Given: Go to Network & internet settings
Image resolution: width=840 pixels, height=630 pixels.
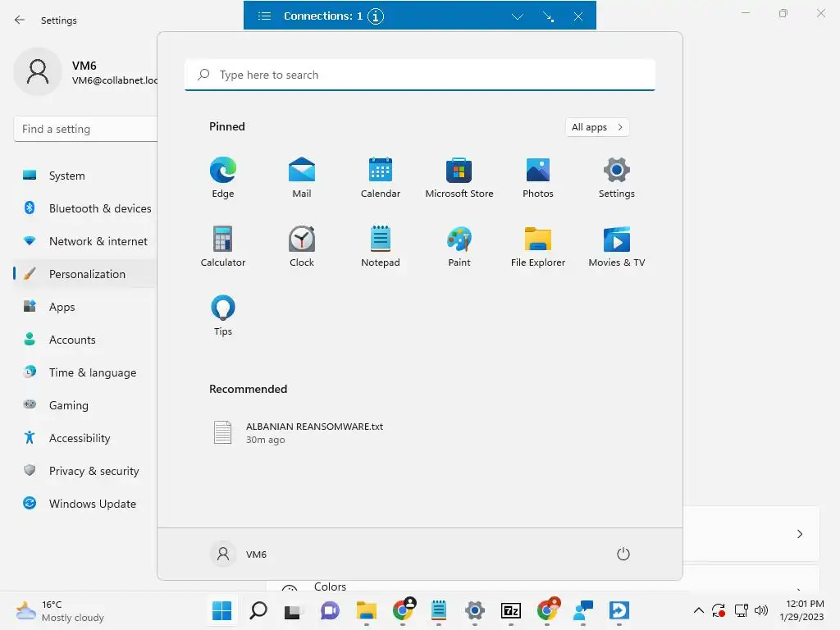Looking at the screenshot, I should [85, 241].
